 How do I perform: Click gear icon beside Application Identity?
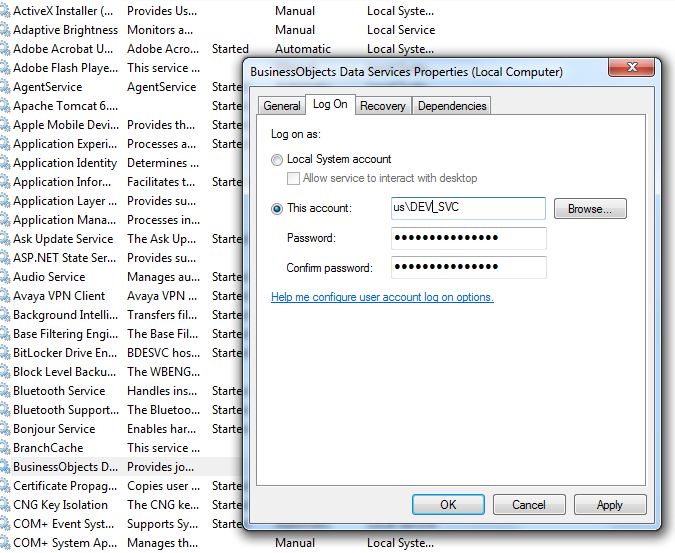[x=5, y=163]
